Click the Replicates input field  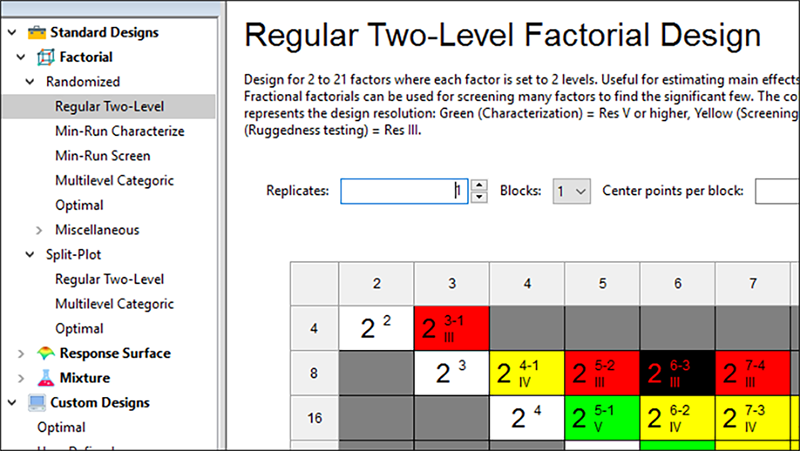pos(402,190)
